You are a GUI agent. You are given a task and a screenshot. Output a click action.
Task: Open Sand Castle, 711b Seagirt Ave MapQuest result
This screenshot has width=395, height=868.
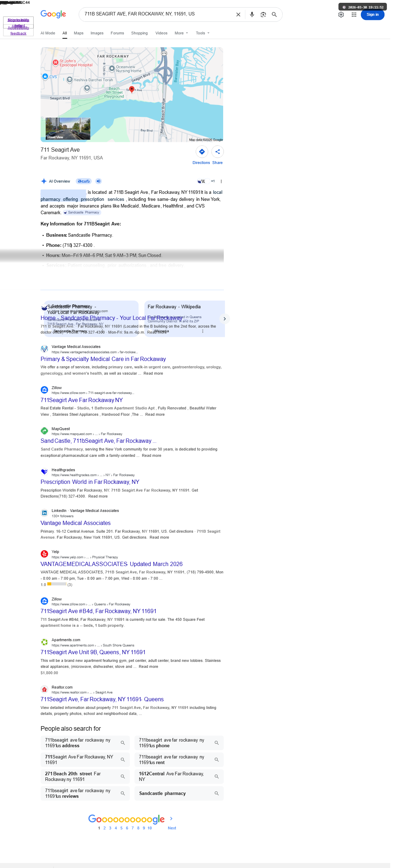tap(98, 441)
